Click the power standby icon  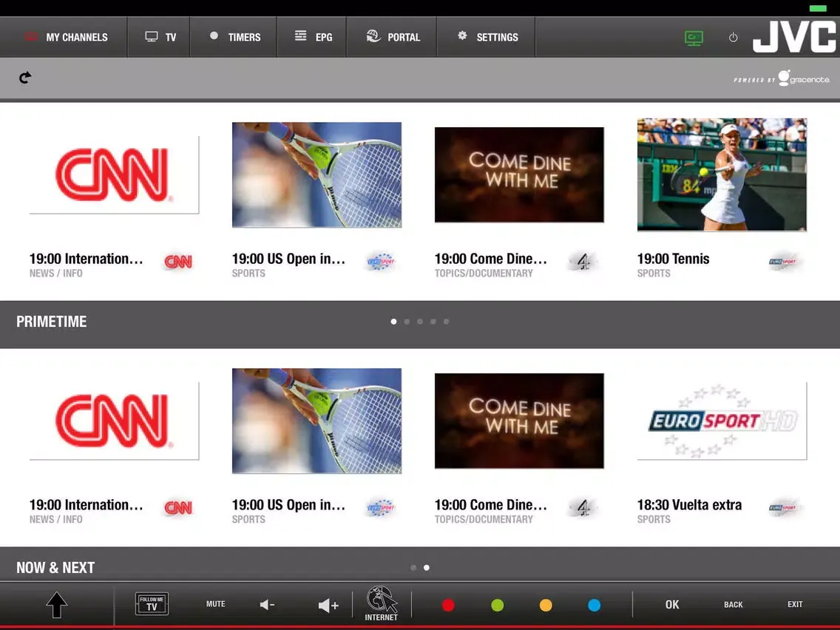[733, 38]
